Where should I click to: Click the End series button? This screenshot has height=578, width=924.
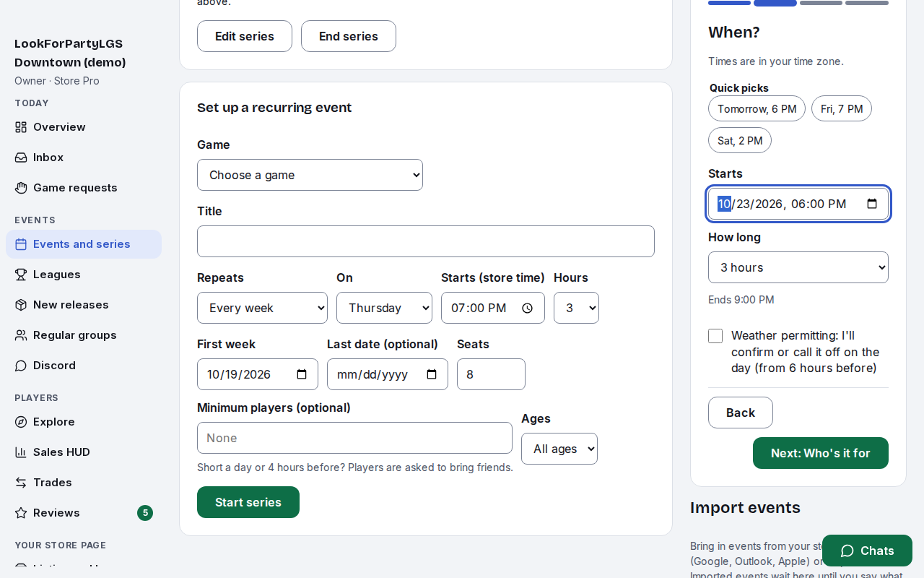tap(349, 36)
